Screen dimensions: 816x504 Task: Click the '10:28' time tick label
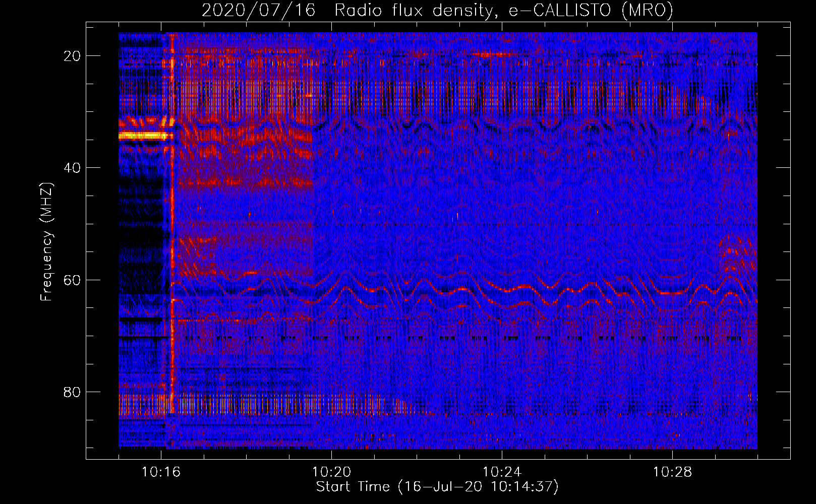(x=672, y=472)
